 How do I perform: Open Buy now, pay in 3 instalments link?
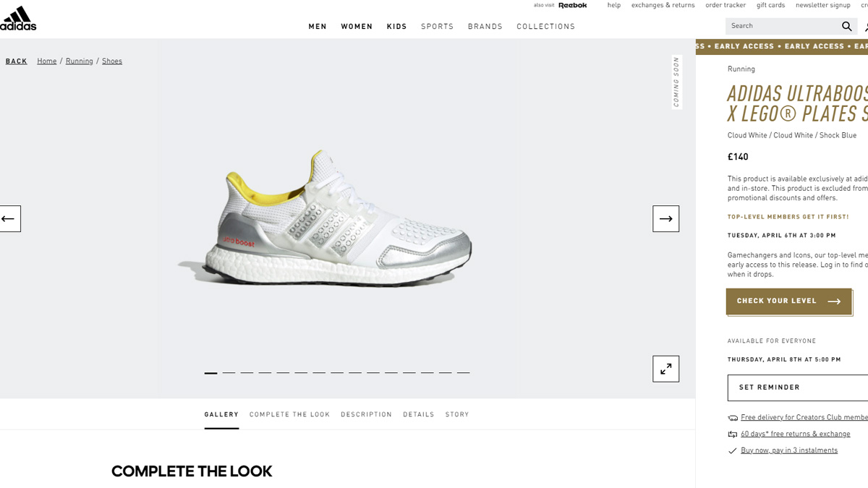(789, 450)
